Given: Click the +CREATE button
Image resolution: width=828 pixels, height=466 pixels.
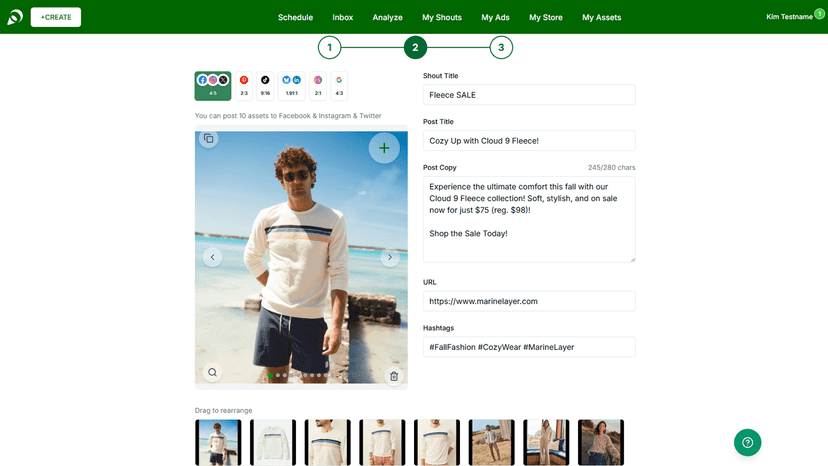Looking at the screenshot, I should click(55, 17).
